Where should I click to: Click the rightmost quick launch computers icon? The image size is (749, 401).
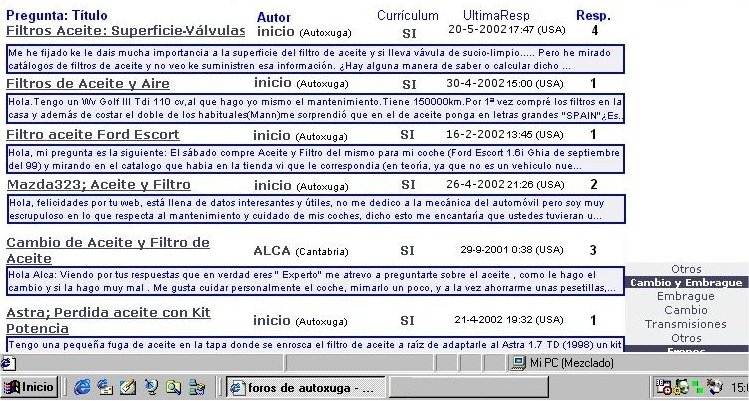[196, 387]
